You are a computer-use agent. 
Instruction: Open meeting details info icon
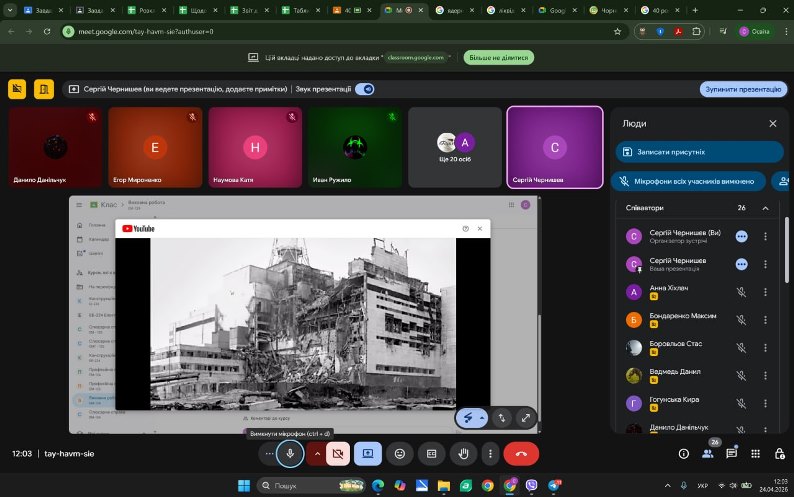(x=684, y=454)
